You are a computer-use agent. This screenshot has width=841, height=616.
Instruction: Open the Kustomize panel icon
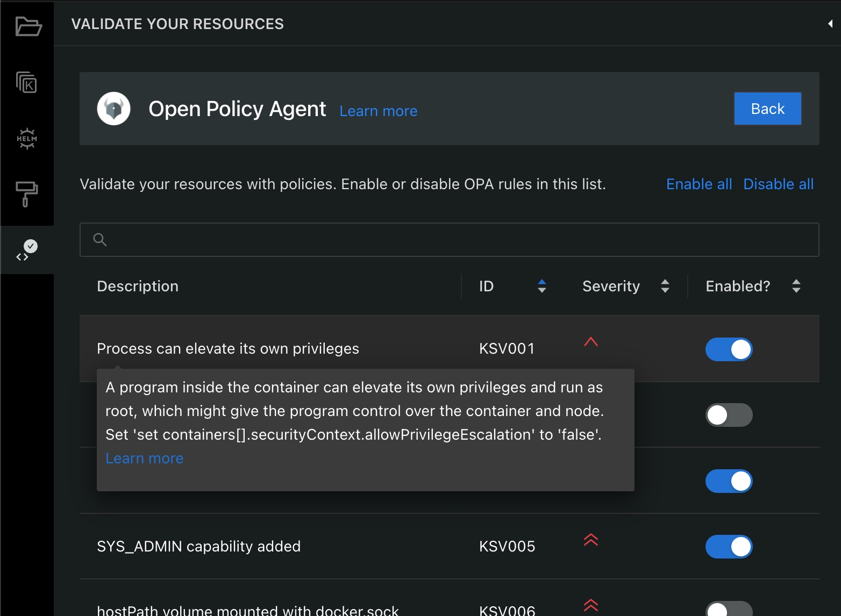(26, 82)
